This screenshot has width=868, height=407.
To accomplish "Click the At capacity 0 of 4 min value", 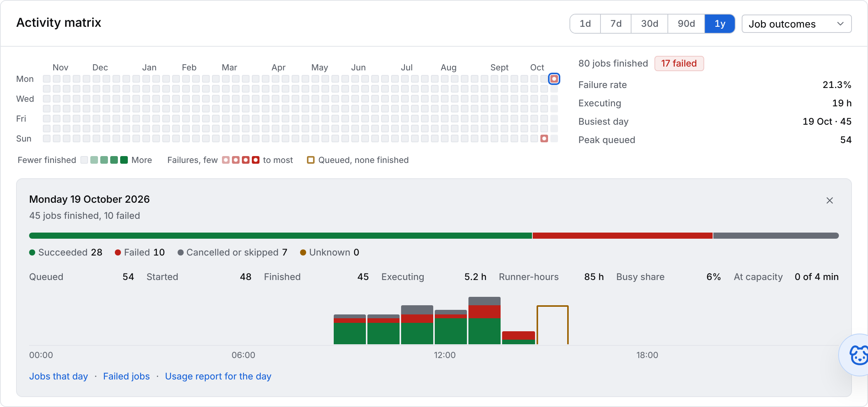I will click(x=817, y=277).
